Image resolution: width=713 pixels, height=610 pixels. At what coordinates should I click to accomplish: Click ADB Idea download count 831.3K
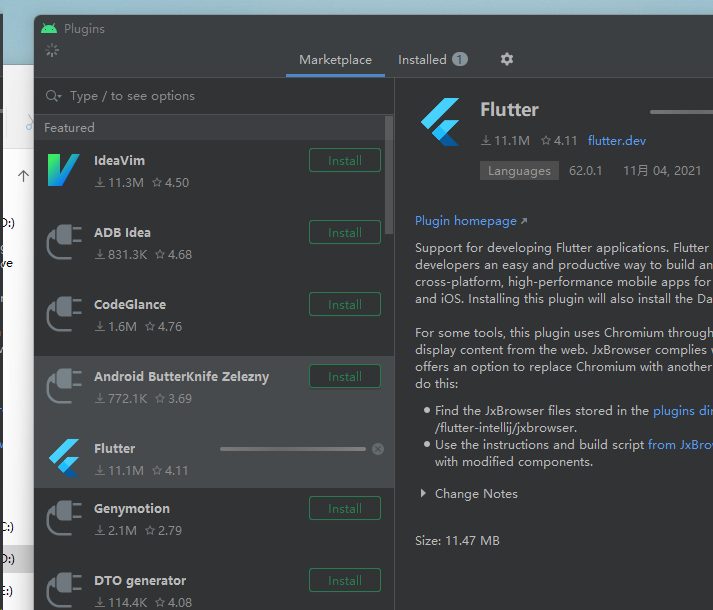click(121, 255)
